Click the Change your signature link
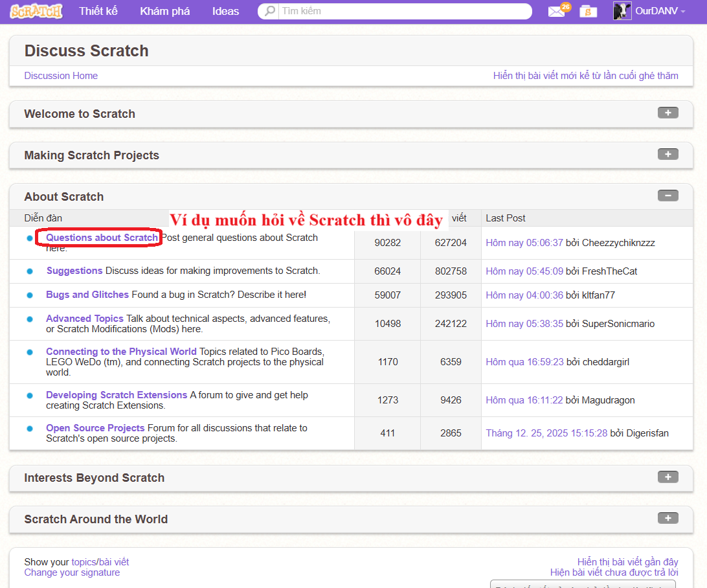The width and height of the screenshot is (707, 588). (72, 572)
